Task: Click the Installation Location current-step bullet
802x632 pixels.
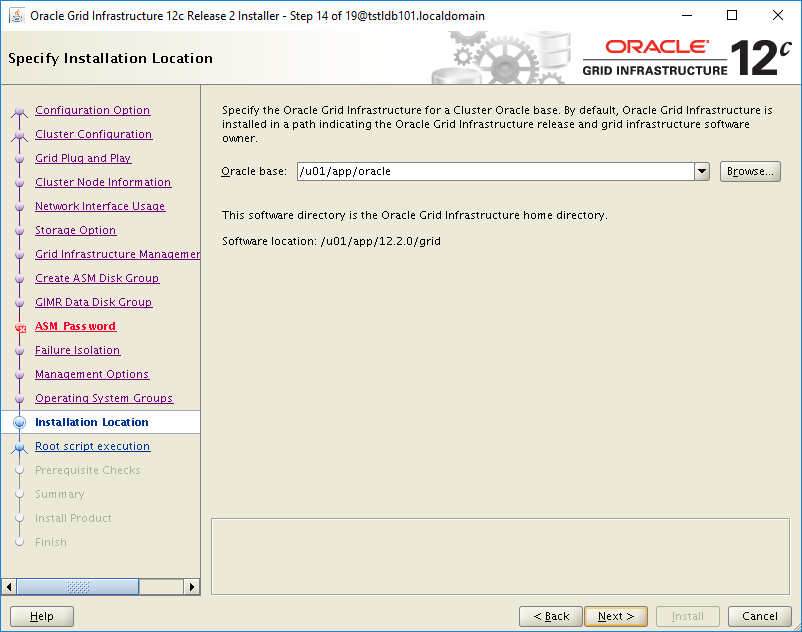Action: [19, 422]
